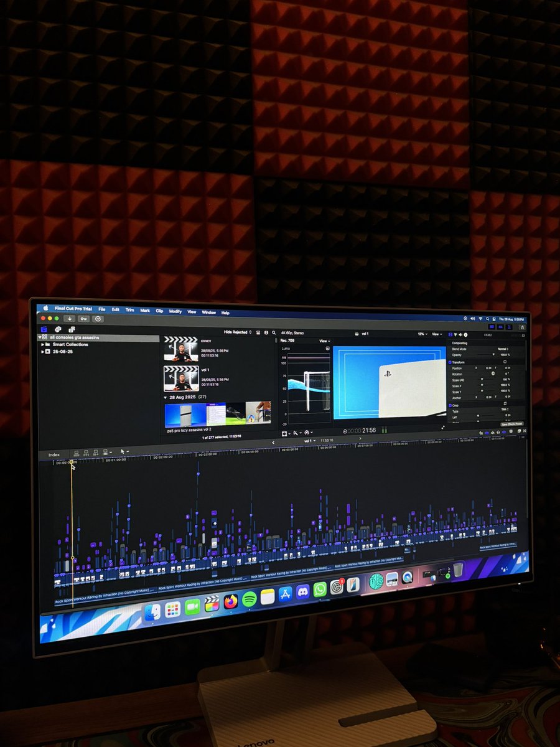
Task: Open WhatsApp from the Dock
Action: click(x=320, y=590)
